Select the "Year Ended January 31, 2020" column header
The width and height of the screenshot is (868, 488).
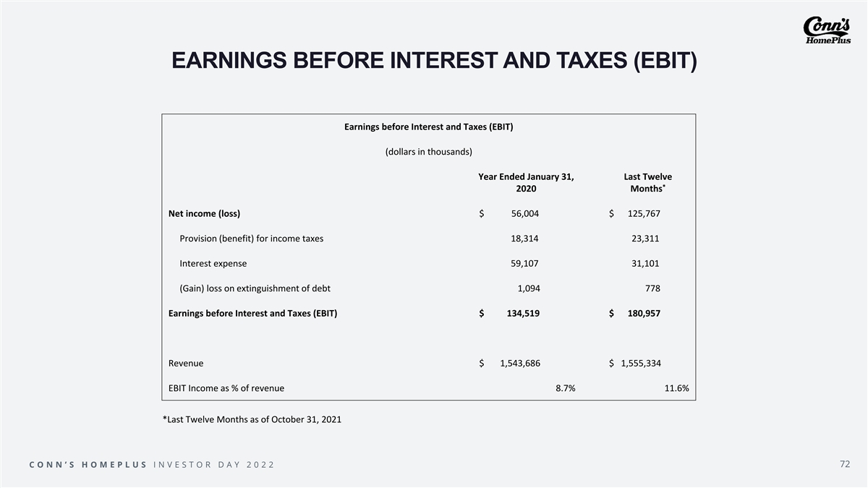[526, 182]
